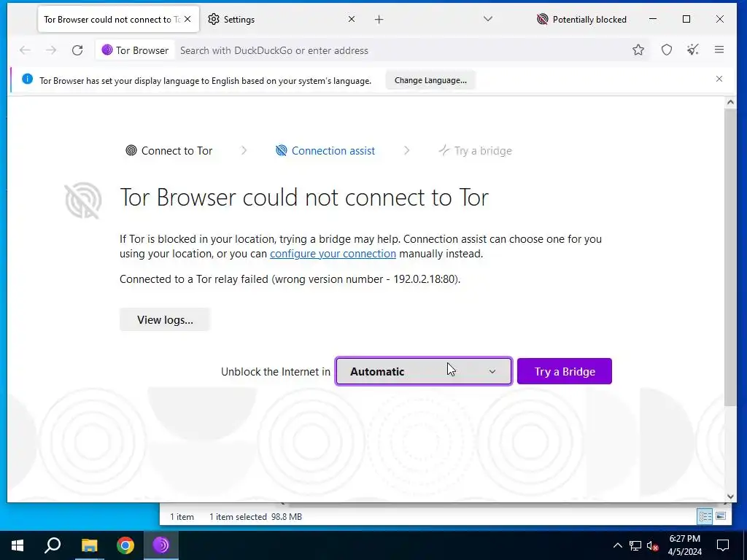Click the page vertical scrollbar thumb
Viewport: 747px width, 560px height.
point(730,257)
